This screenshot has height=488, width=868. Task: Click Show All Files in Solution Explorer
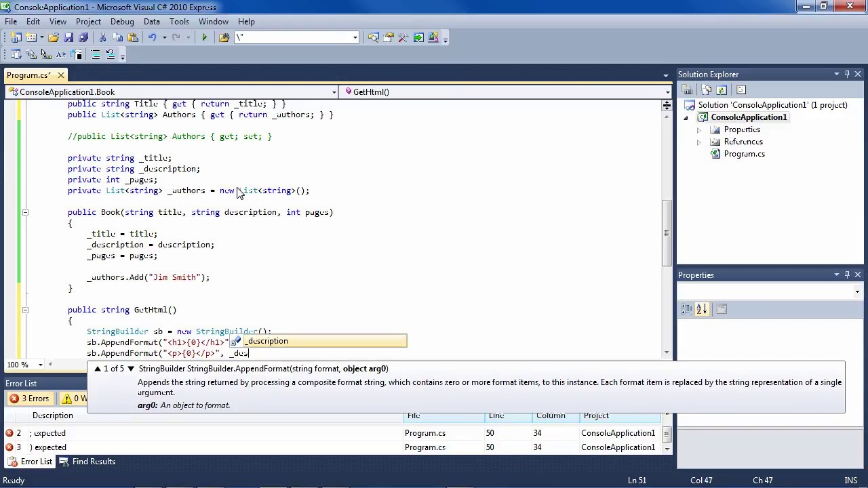click(x=707, y=90)
